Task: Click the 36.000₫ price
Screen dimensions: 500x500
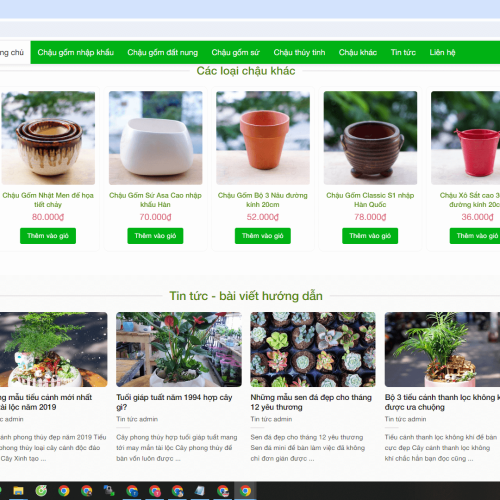Action: pyautogui.click(x=477, y=217)
